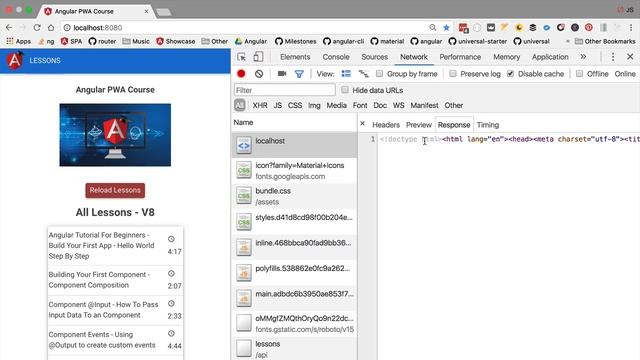Click the network Filter text field
640x360 pixels.
coord(284,90)
